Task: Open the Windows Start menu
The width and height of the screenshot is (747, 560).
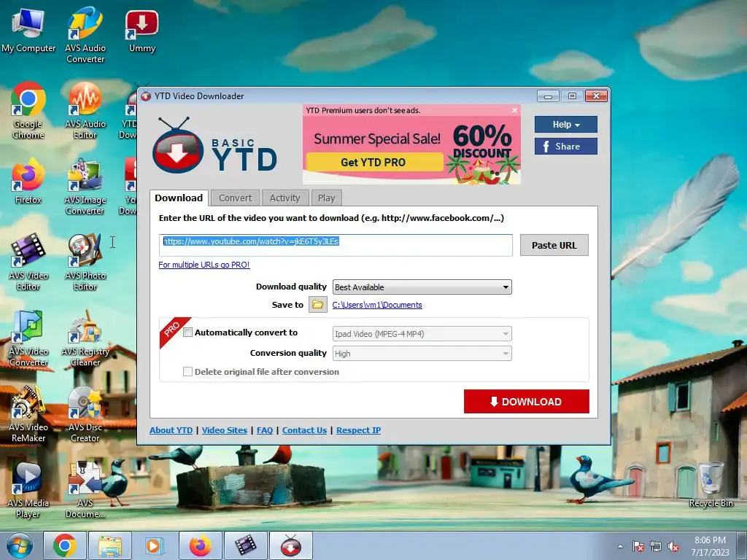Action: (19, 545)
